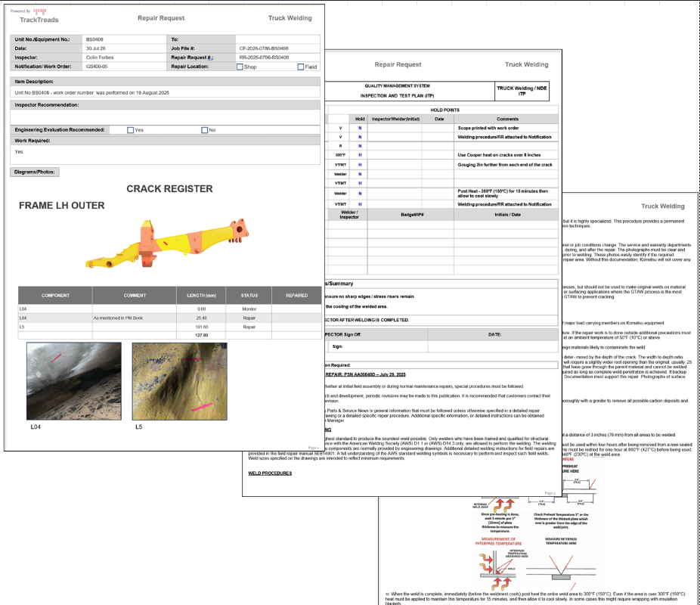Click the FRAME LH OUTER heading
This screenshot has height=605, width=700.
pyautogui.click(x=61, y=206)
